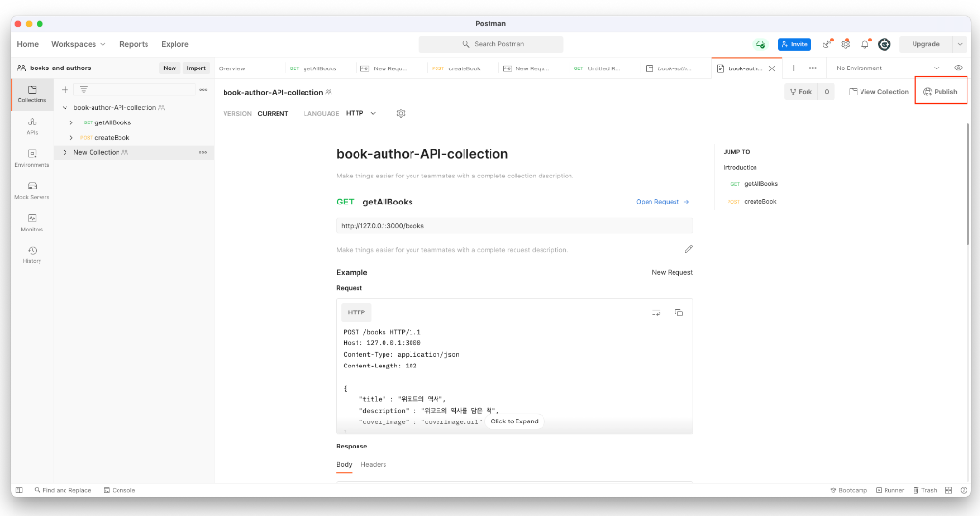Toggle the sidebar from the status bar

20,490
